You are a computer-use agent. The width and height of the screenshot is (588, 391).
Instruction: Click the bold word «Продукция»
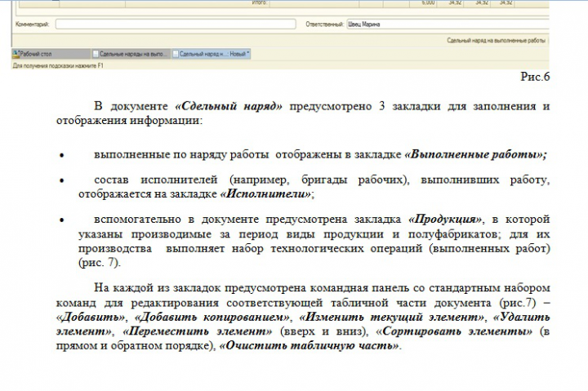coord(445,219)
